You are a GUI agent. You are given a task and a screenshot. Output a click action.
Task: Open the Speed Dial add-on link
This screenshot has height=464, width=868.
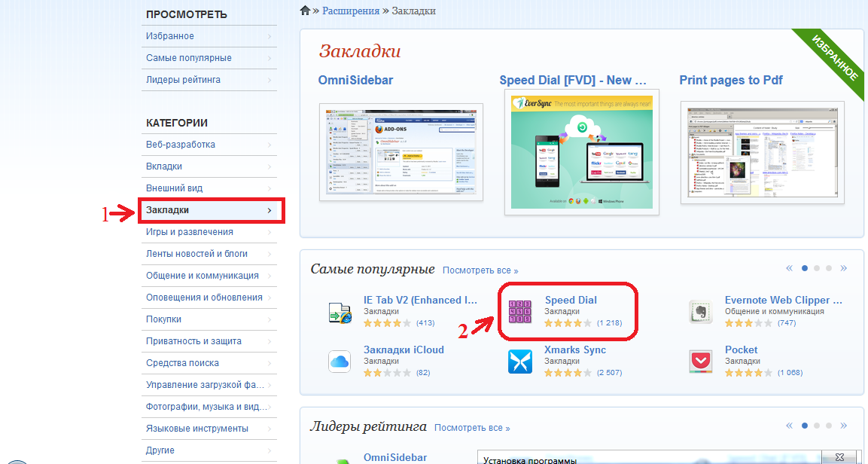tap(571, 300)
